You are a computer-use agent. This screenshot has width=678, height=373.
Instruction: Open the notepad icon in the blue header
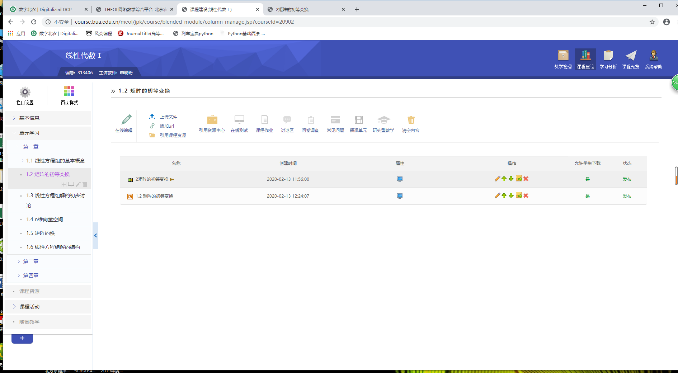point(608,55)
